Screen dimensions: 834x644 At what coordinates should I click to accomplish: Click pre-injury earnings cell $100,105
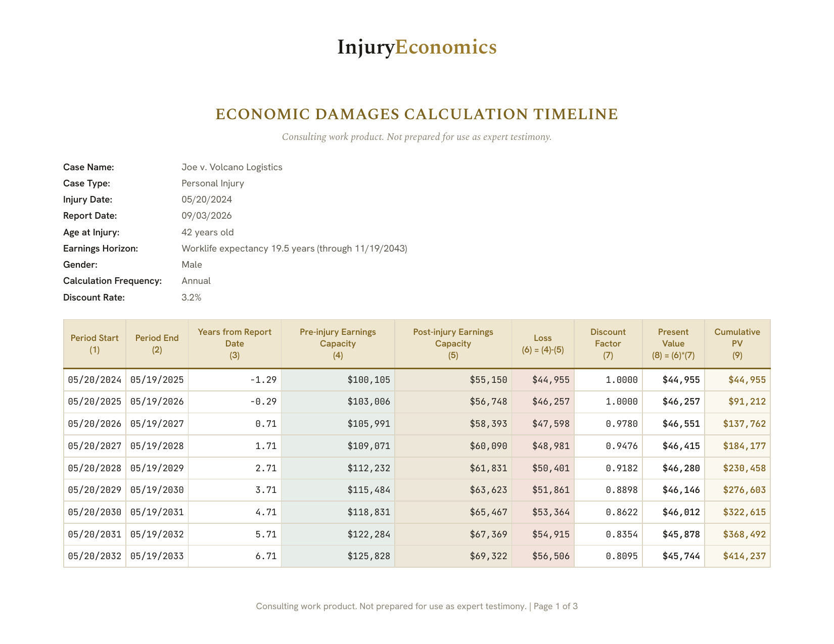coord(338,380)
